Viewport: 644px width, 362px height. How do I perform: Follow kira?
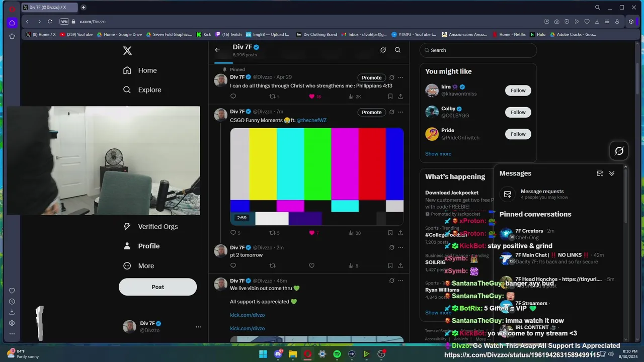point(518,90)
